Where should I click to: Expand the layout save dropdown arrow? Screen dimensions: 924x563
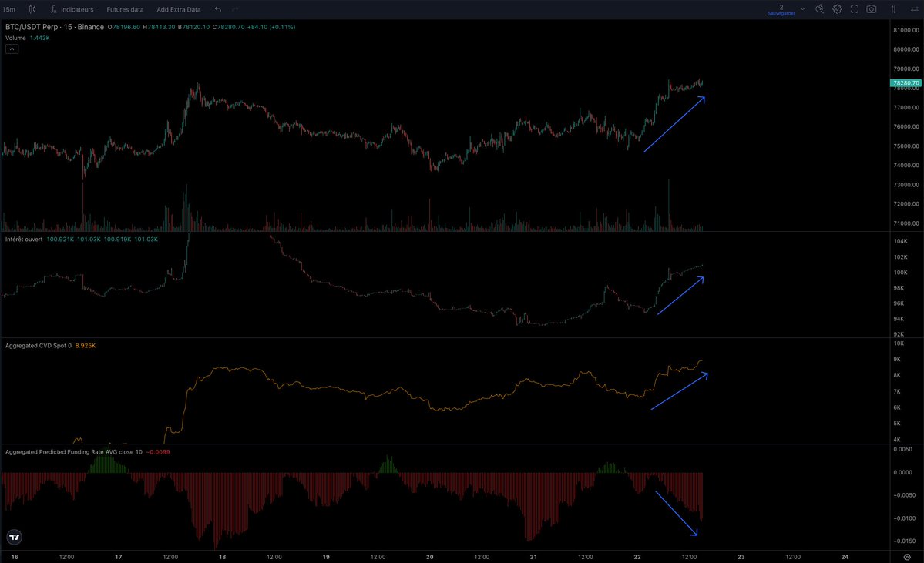pos(802,9)
